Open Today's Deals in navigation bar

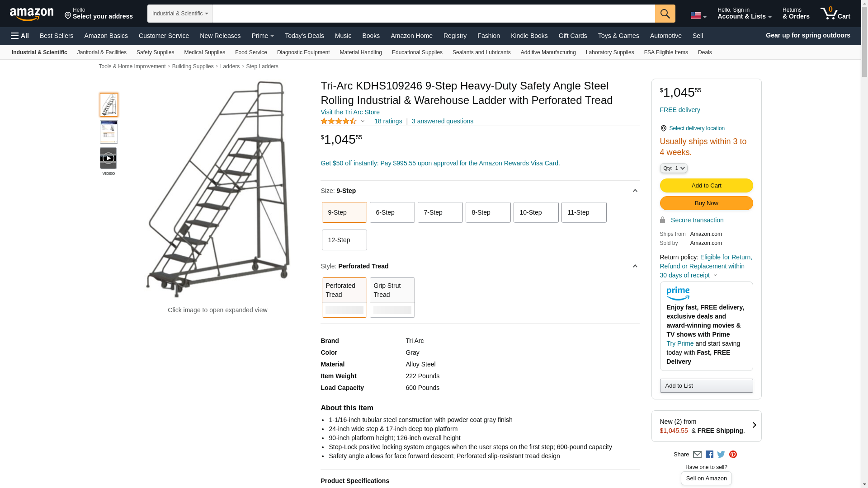[304, 36]
